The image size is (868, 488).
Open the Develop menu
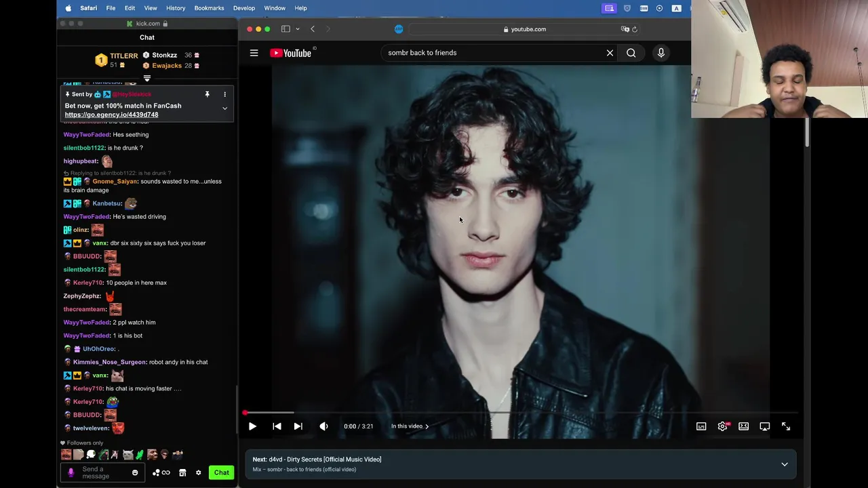click(x=244, y=8)
